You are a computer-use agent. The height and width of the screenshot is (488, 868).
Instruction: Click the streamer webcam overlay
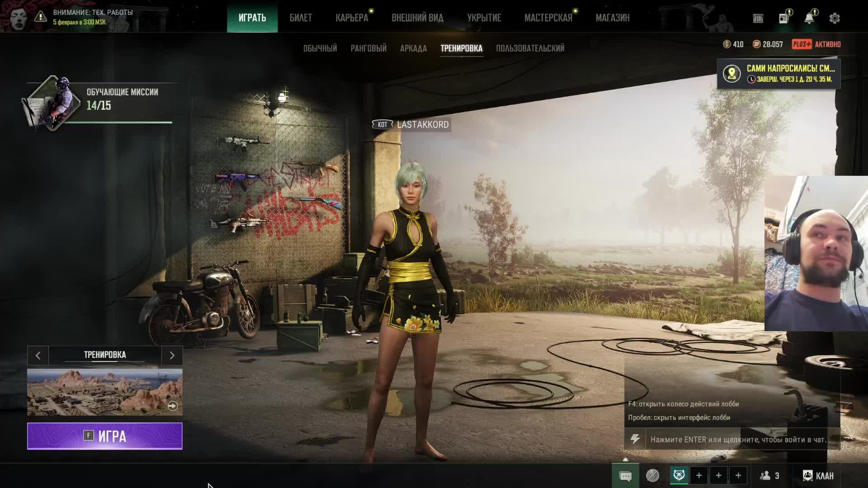click(x=816, y=253)
